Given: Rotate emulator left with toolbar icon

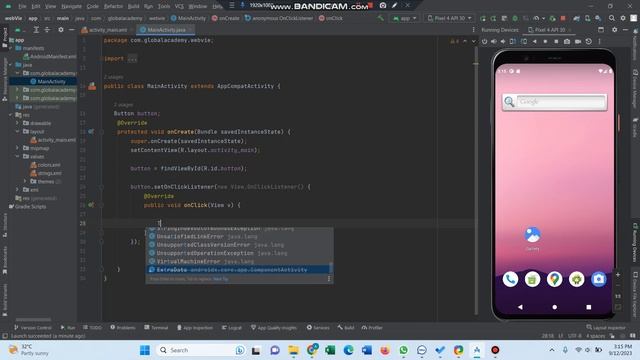Looking at the screenshot, I should click(x=513, y=41).
